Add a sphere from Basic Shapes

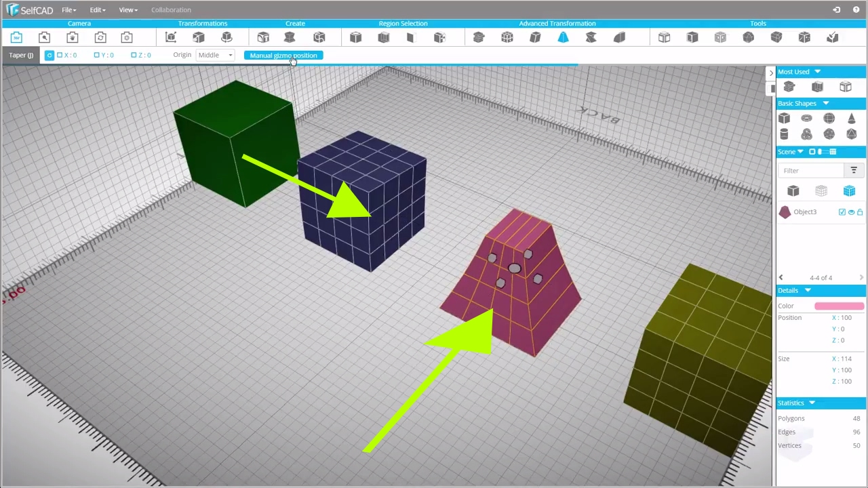pos(829,119)
